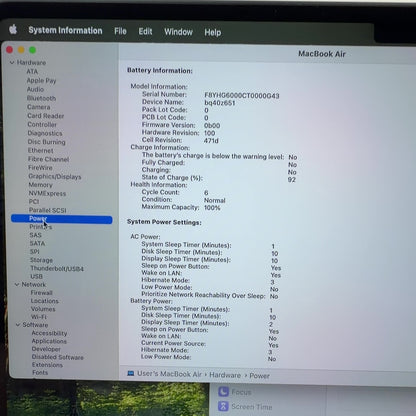Select Thunderbolt/USB4 in the sidebar
Screen dimensions: 416x416
(57, 268)
